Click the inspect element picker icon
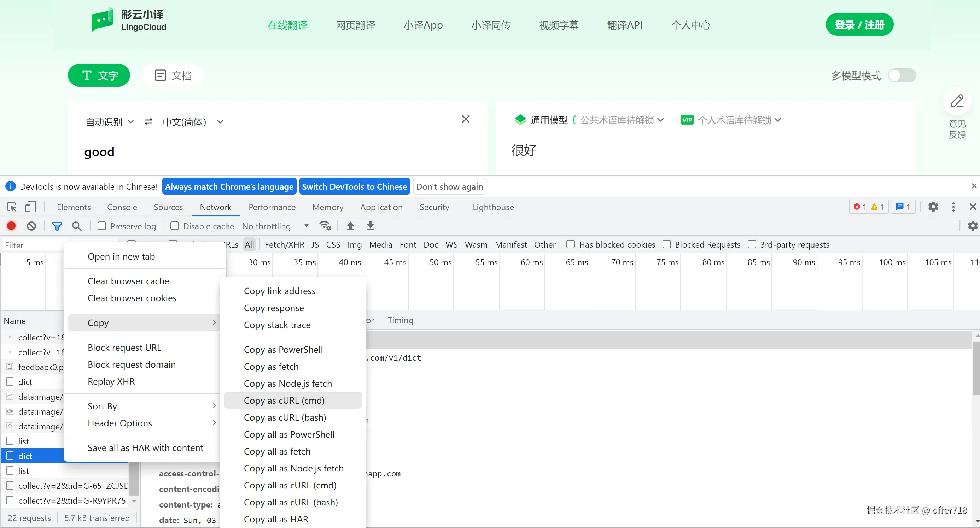 tap(12, 207)
